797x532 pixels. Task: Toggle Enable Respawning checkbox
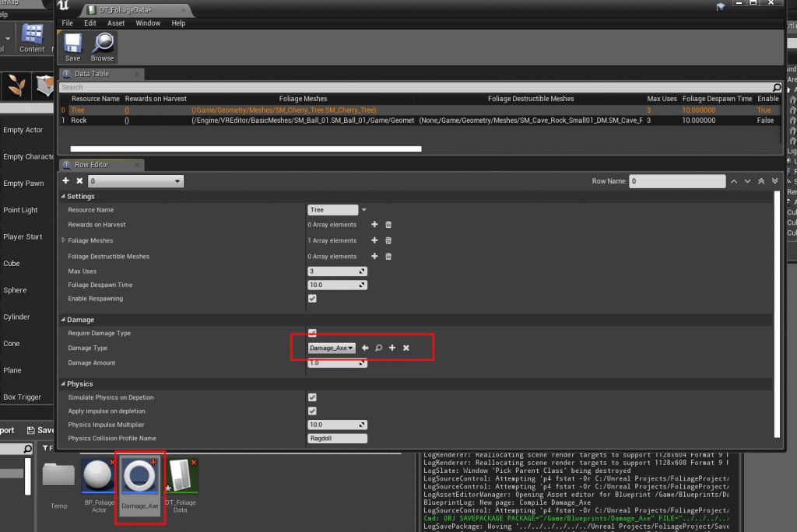click(312, 299)
